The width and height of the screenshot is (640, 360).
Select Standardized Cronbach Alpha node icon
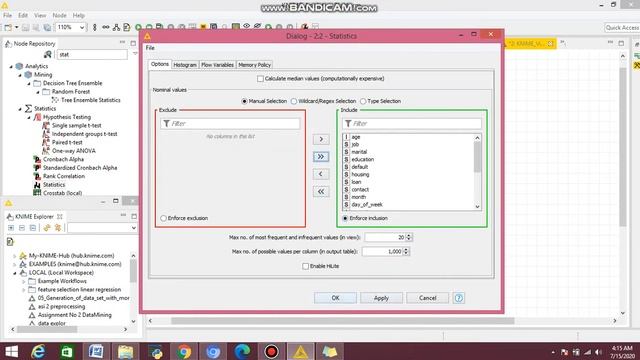tap(37, 168)
